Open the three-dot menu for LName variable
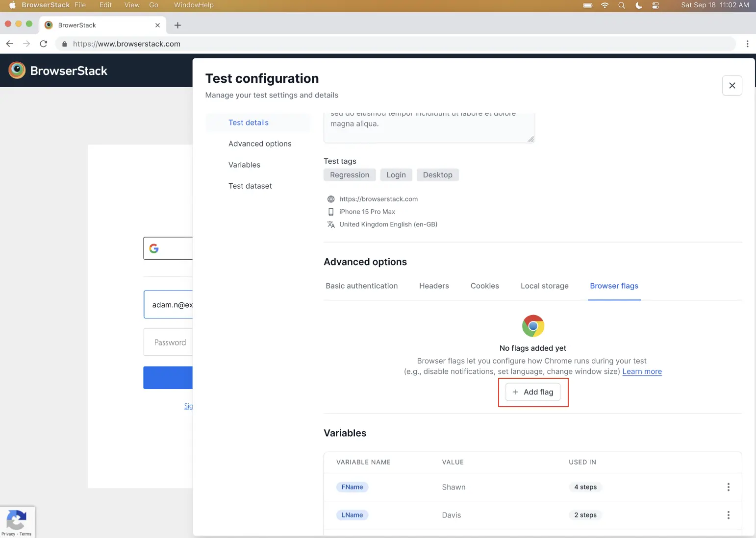This screenshot has height=538, width=756. pos(729,515)
